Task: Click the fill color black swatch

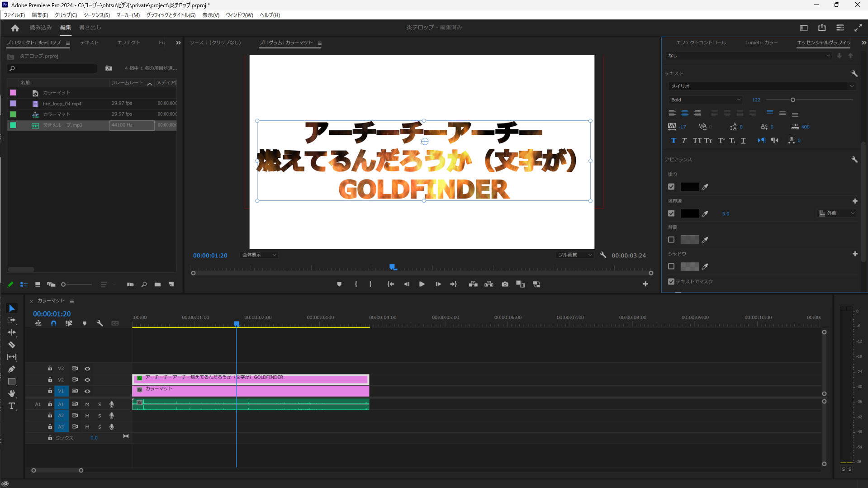Action: [x=689, y=187]
